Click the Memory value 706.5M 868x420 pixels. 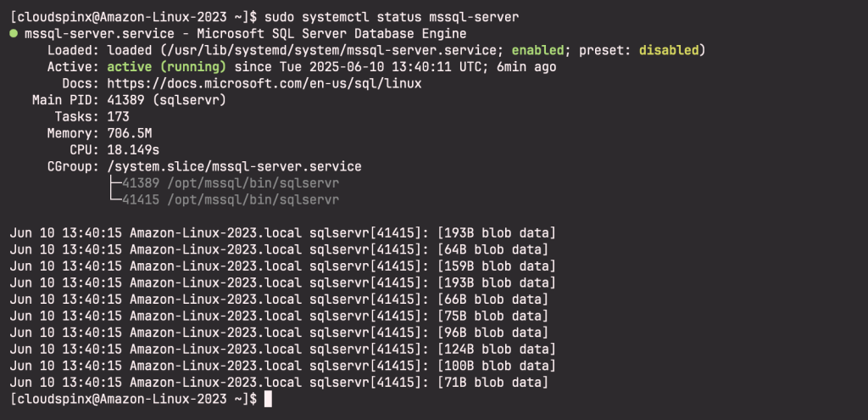pos(130,133)
